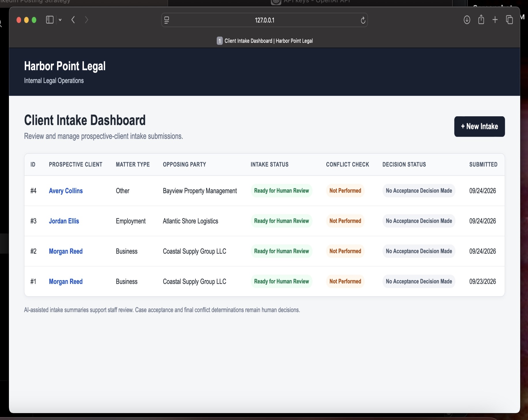Image resolution: width=528 pixels, height=420 pixels.
Task: Open the Share icon in Safari toolbar
Action: click(x=481, y=20)
